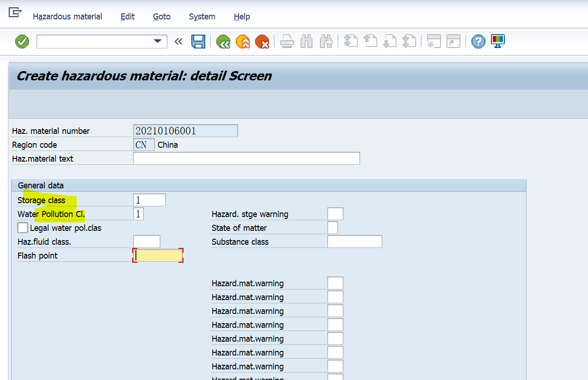
Task: Click the 'State of matter' label
Action: click(x=239, y=228)
